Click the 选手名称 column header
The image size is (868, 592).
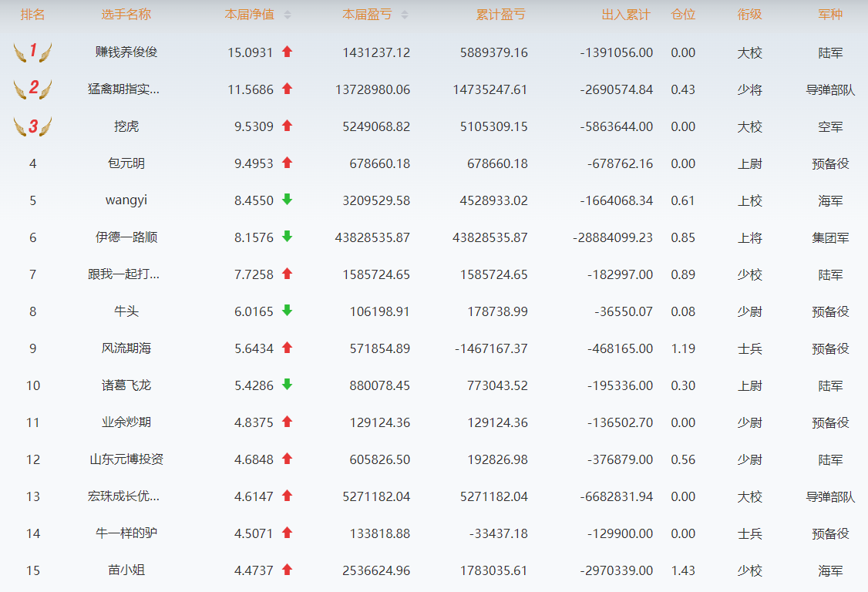coord(126,15)
